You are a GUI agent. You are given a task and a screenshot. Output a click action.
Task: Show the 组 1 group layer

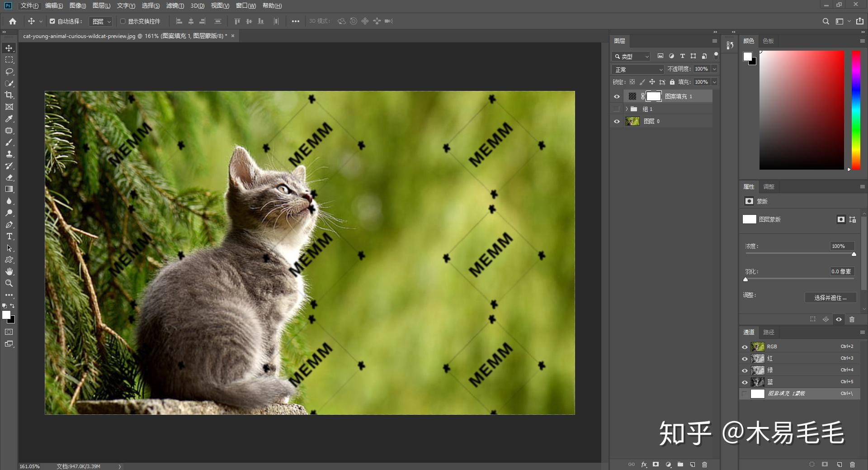[x=617, y=109]
